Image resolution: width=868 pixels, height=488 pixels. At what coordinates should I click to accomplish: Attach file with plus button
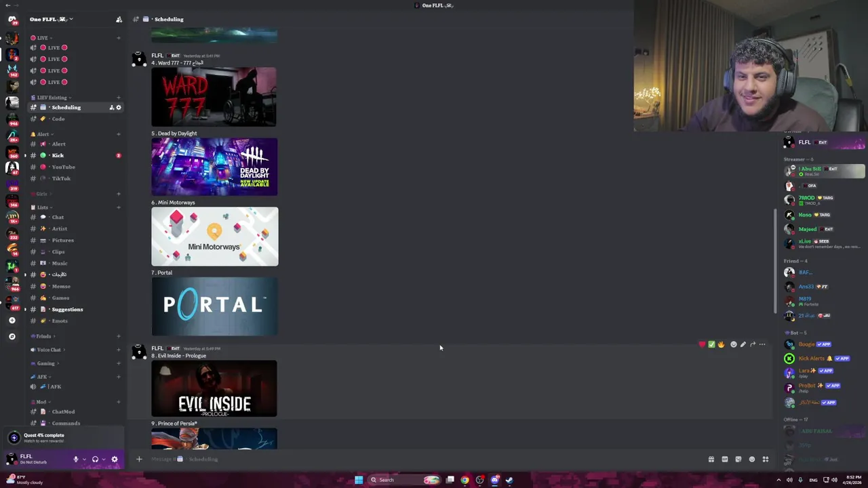139,459
